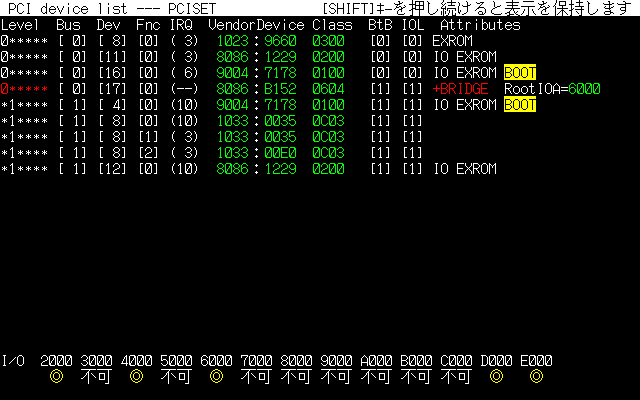Click the 不可 mark under I/O 9000
Viewport: 640px width, 400px height.
[x=336, y=377]
